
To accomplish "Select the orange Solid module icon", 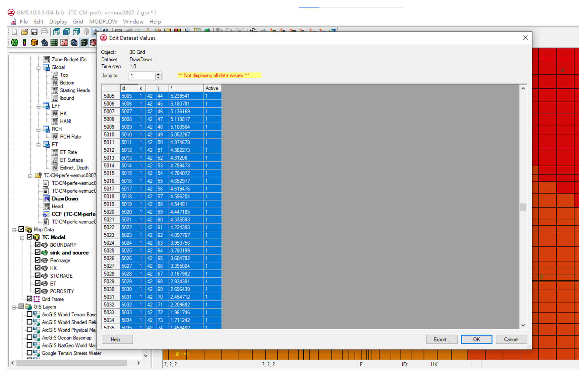I will tap(34, 42).
